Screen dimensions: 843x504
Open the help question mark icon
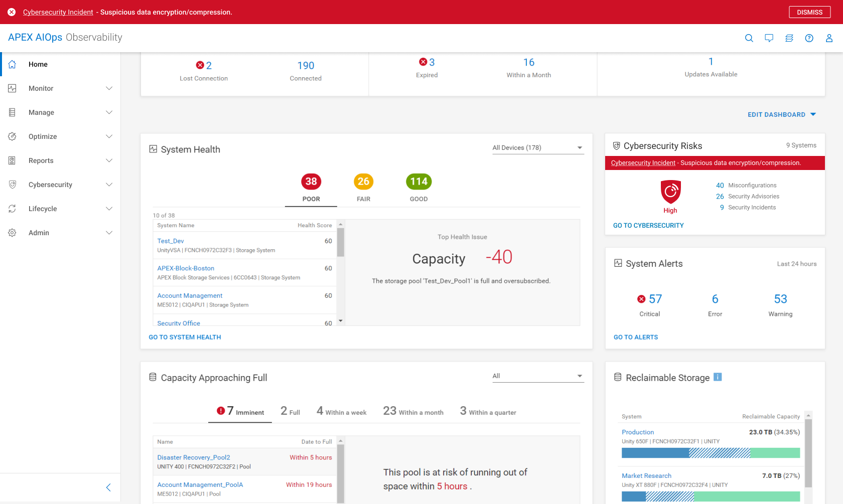click(809, 38)
